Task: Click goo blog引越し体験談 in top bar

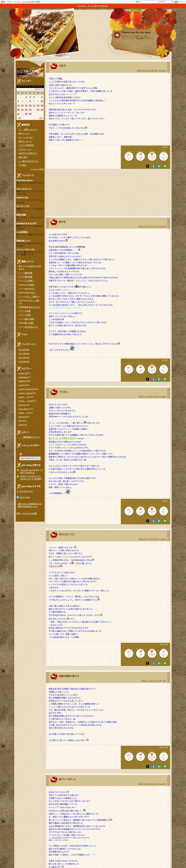Action: tap(31, 2)
